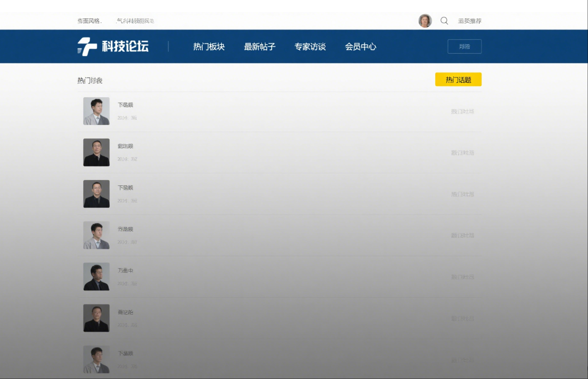Open the first list row's avatar photo

point(96,111)
